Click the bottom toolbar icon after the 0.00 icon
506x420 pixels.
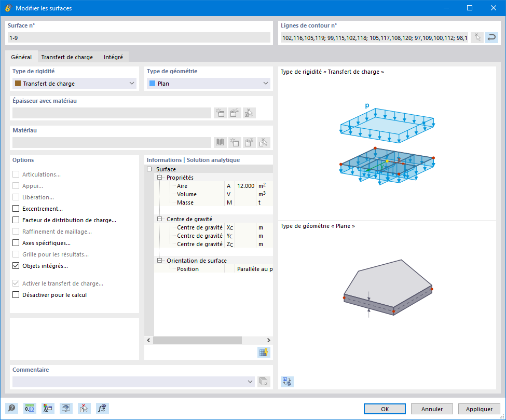tap(47, 409)
